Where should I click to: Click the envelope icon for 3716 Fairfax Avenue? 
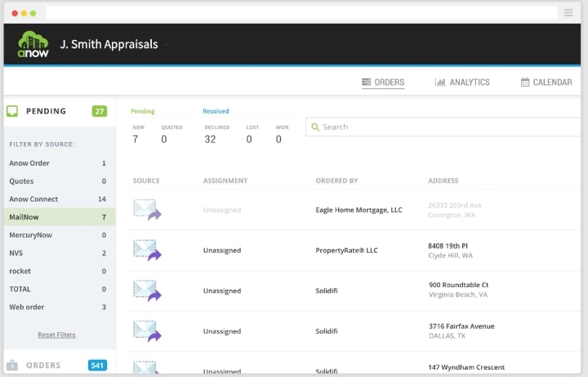(147, 331)
